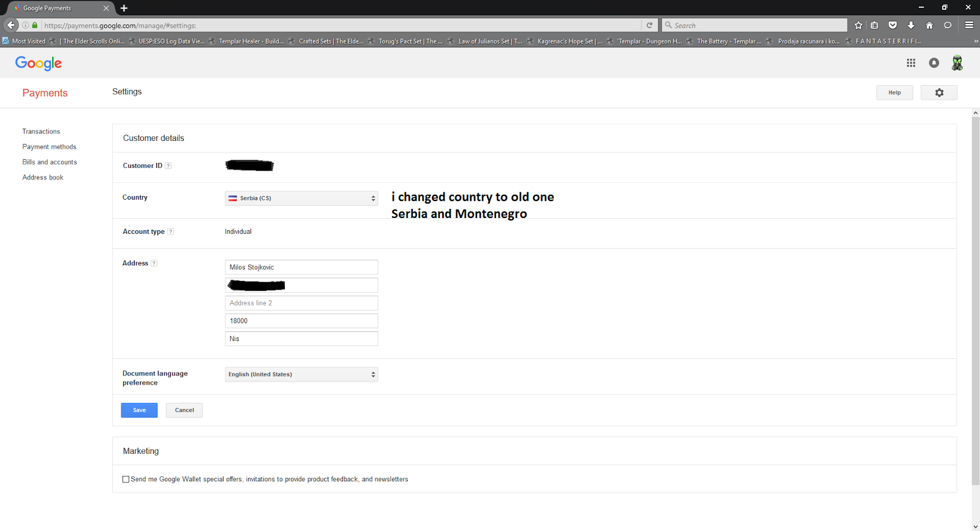Go back with the browser back arrow
This screenshot has width=980, height=531.
11,25
